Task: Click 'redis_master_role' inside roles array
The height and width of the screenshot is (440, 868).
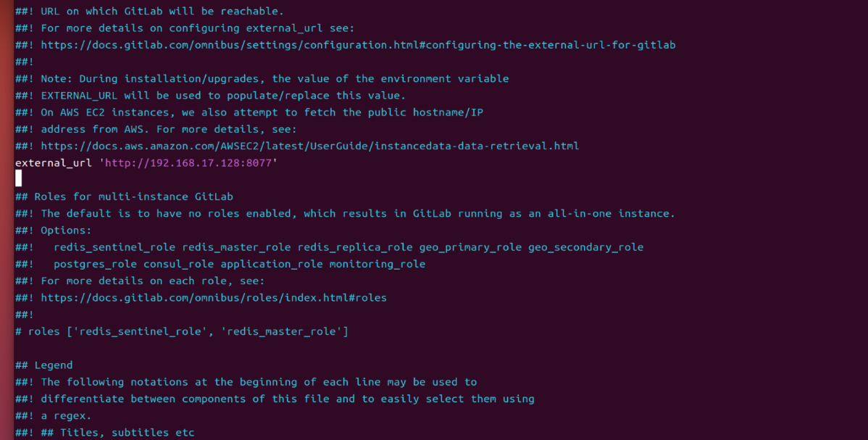Action: tap(281, 331)
